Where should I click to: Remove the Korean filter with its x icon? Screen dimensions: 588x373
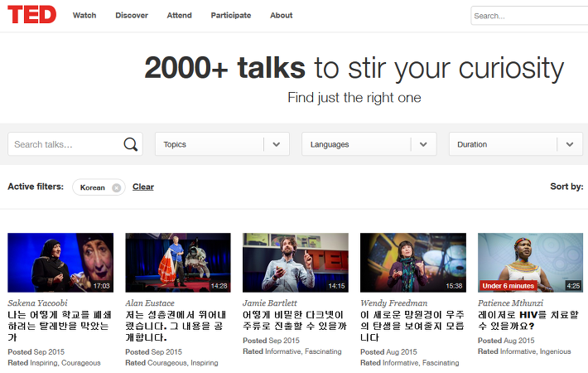click(117, 187)
